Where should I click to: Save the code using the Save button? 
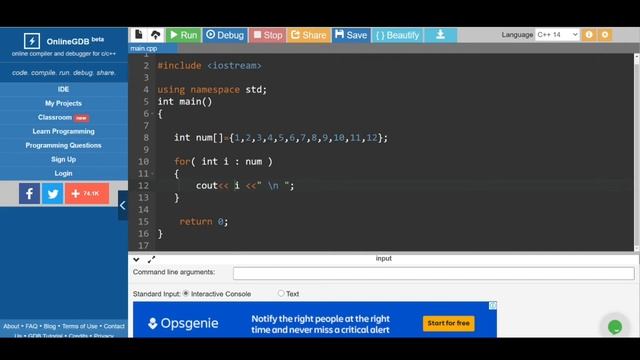pos(351,35)
